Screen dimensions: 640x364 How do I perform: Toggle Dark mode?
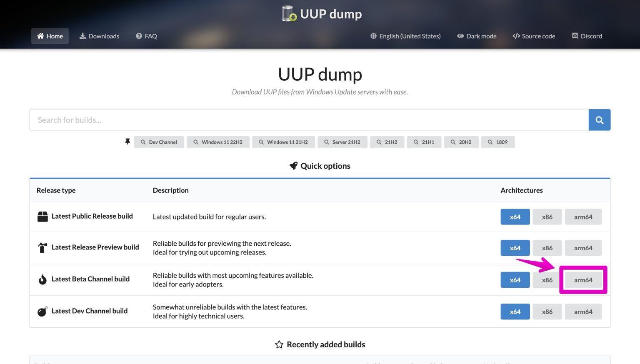point(477,36)
